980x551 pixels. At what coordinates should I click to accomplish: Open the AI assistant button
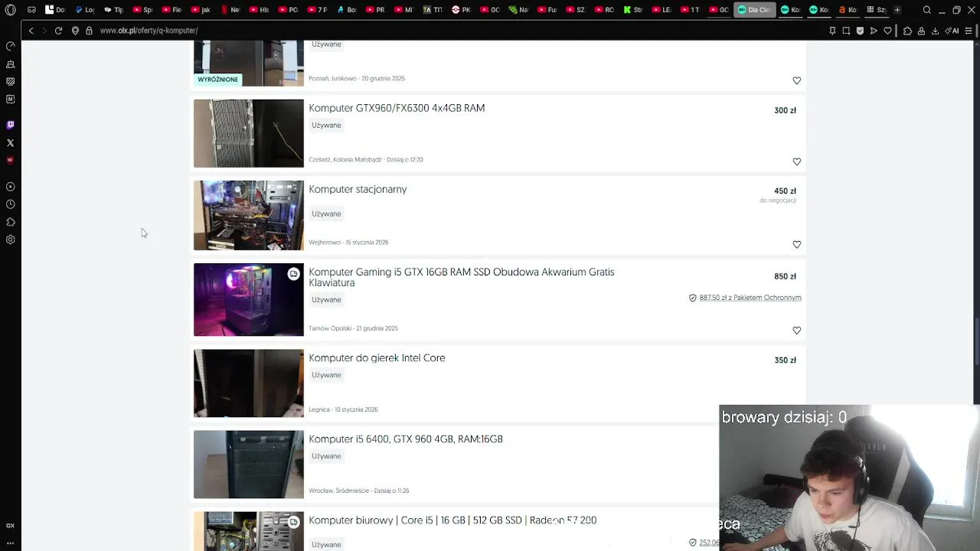[952, 31]
